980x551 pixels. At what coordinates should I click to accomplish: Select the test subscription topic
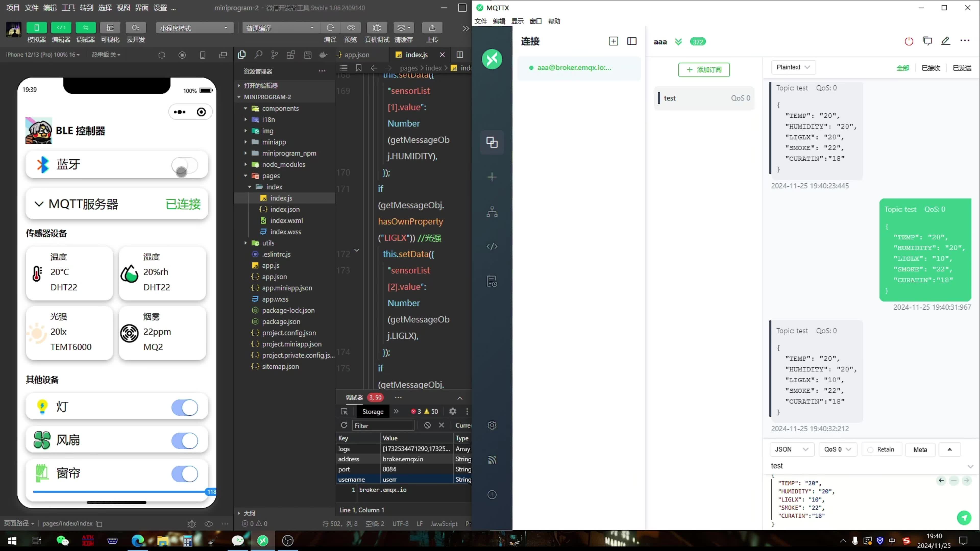click(x=704, y=98)
